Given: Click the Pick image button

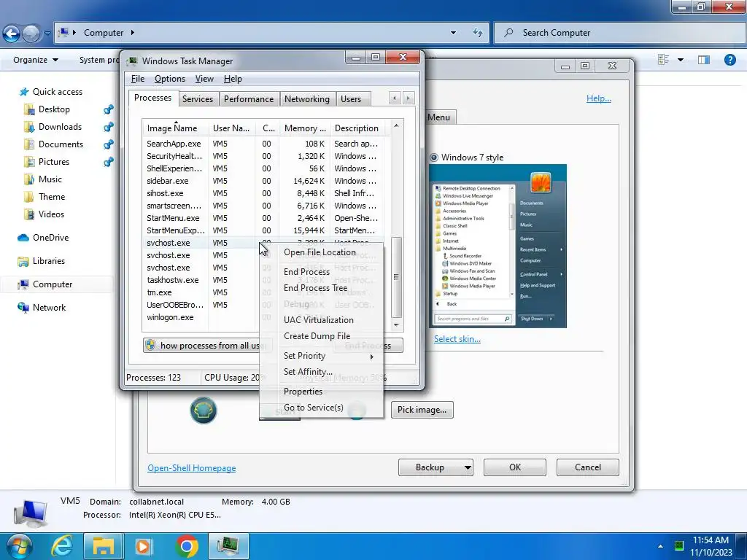Looking at the screenshot, I should 422,410.
